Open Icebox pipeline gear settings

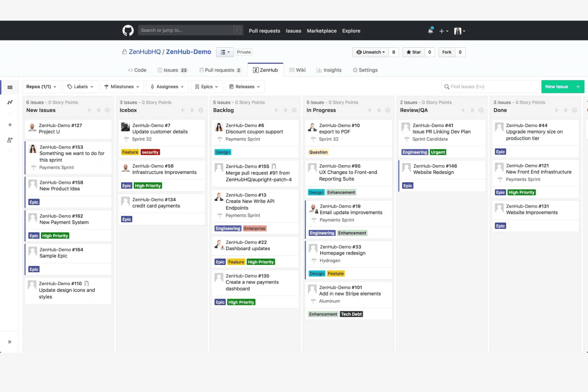click(201, 110)
